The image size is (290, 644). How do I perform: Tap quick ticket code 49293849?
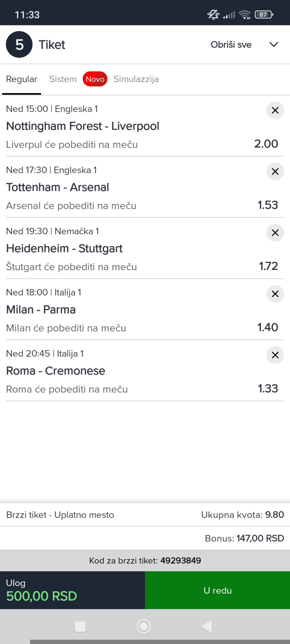point(180,561)
